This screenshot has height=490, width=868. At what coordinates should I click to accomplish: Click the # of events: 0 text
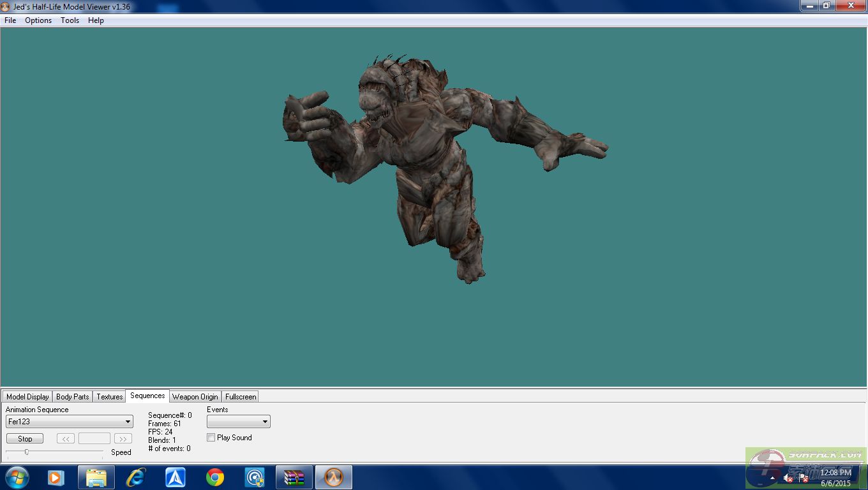click(169, 449)
